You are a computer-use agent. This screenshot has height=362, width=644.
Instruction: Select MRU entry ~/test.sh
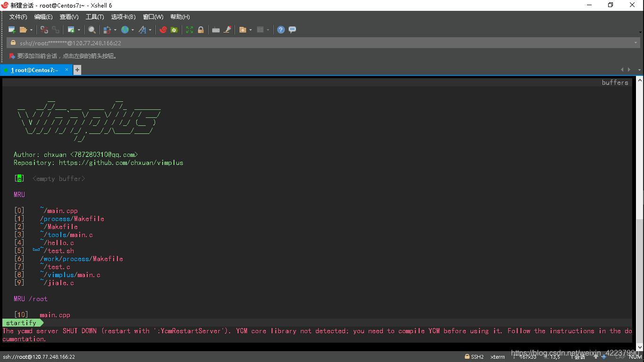tap(57, 251)
